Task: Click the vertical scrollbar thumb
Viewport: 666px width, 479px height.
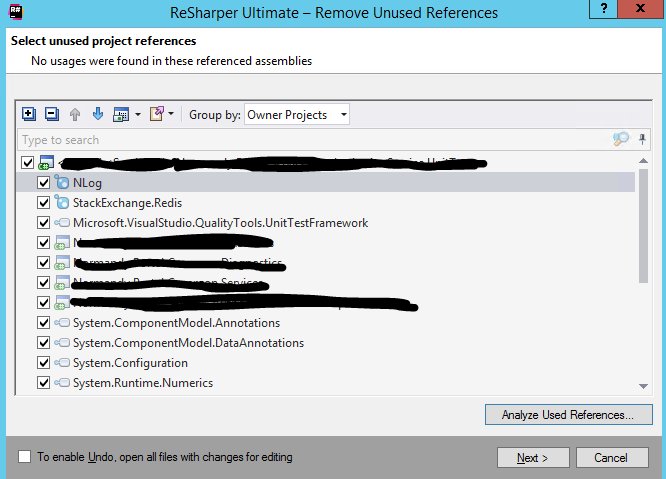Action: [x=643, y=225]
